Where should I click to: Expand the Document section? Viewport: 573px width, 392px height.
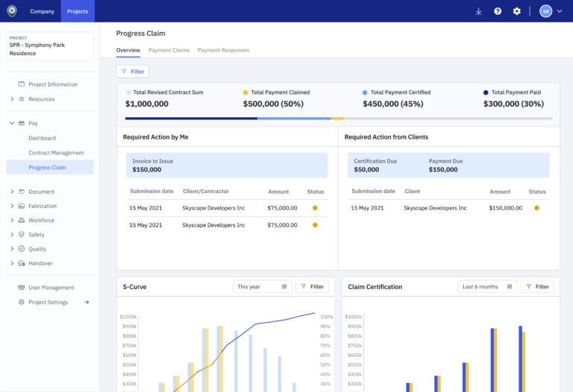click(x=12, y=192)
